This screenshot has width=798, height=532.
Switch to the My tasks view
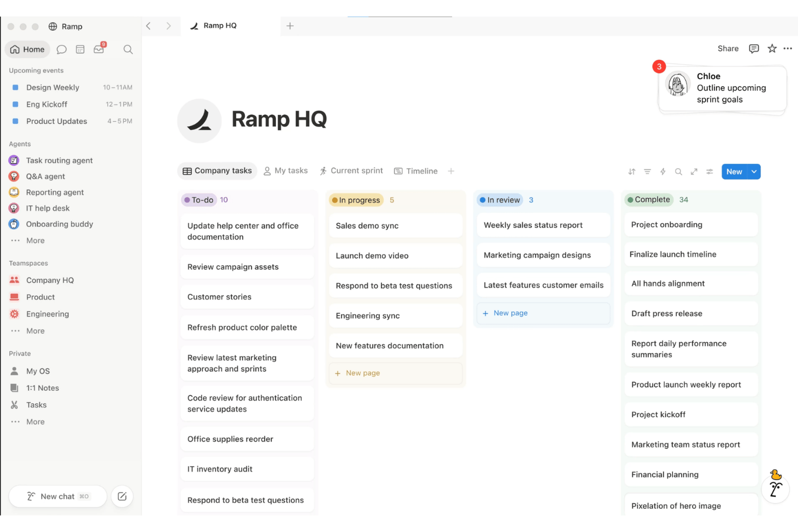pyautogui.click(x=286, y=171)
